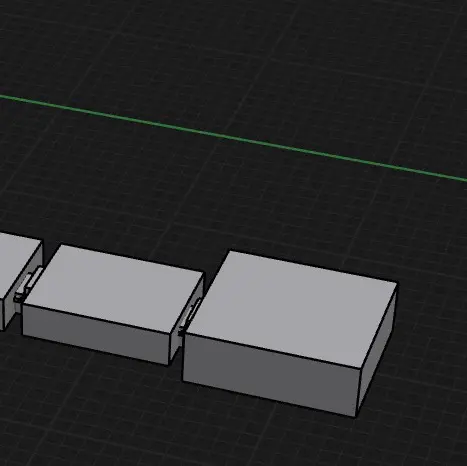467x466 pixels.
Task: Pick the connector between middle and right boxes
Action: (x=189, y=316)
